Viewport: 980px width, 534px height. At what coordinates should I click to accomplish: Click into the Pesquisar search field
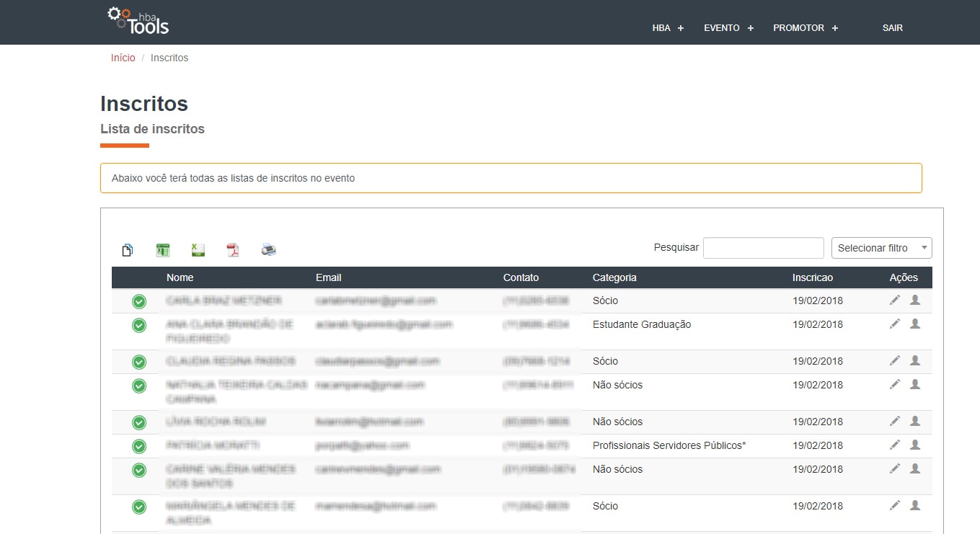764,248
